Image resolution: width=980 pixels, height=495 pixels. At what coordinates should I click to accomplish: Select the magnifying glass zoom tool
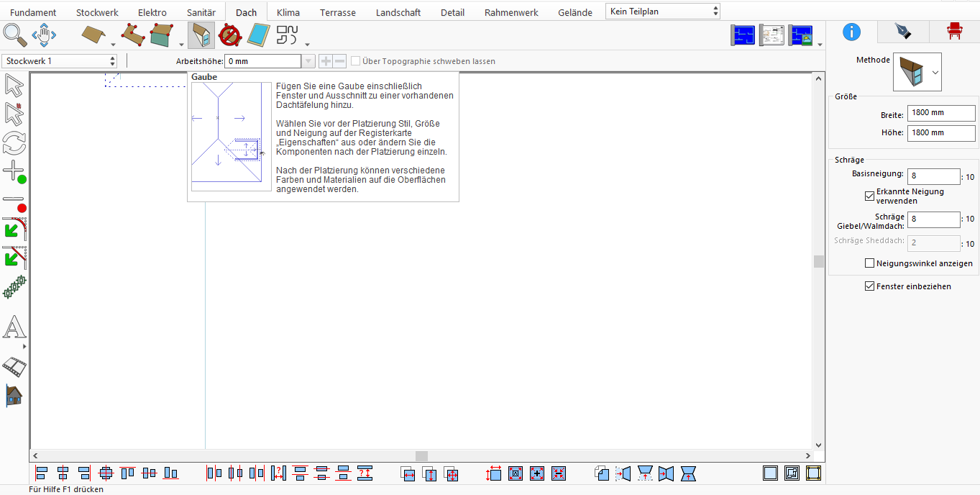pyautogui.click(x=15, y=35)
